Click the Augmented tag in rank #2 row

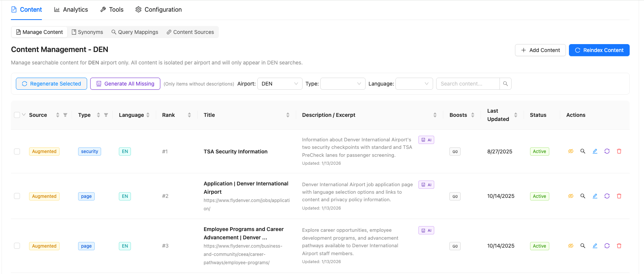44,196
